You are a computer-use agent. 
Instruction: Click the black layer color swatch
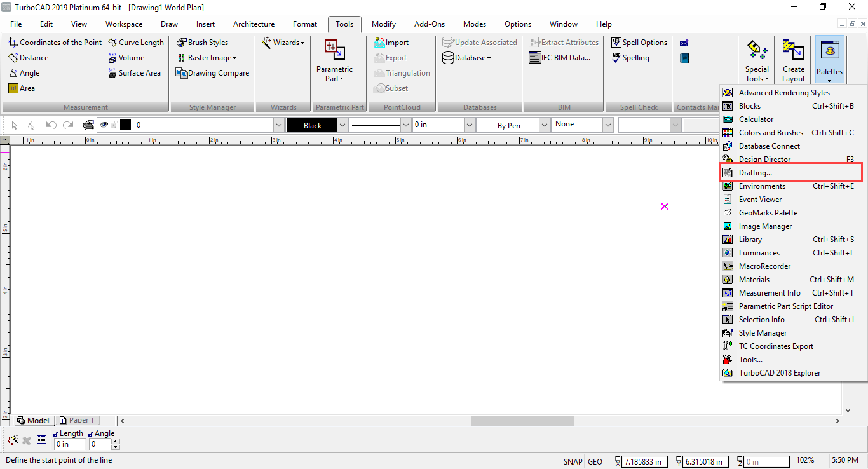click(x=126, y=125)
